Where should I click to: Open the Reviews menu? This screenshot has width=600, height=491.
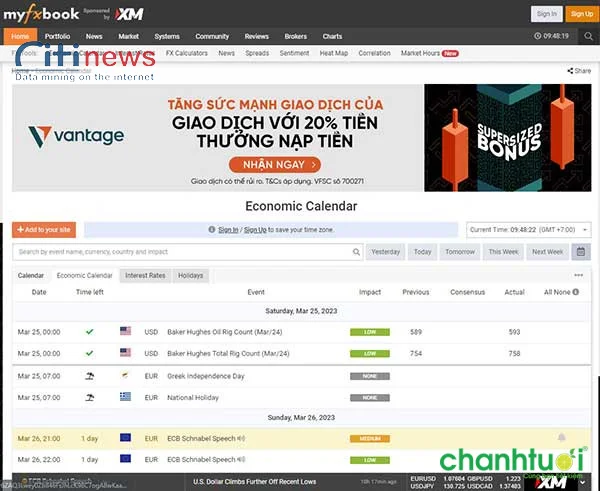pyautogui.click(x=257, y=36)
